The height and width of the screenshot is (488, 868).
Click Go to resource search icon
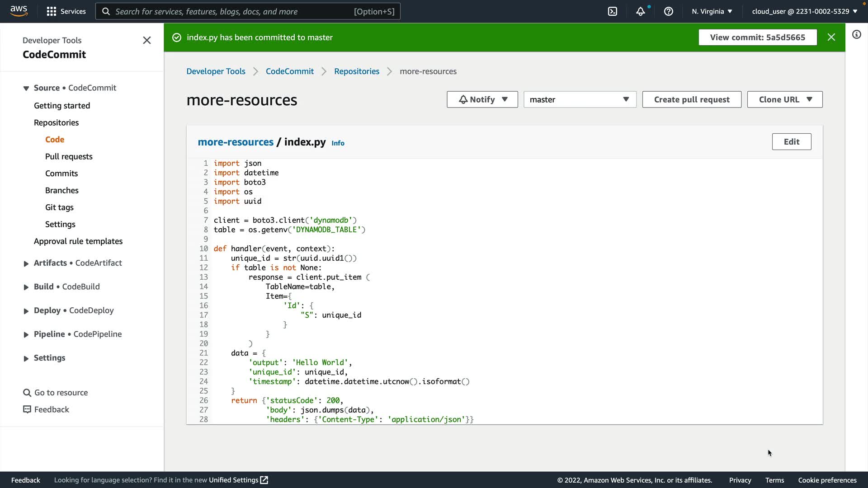click(x=27, y=393)
